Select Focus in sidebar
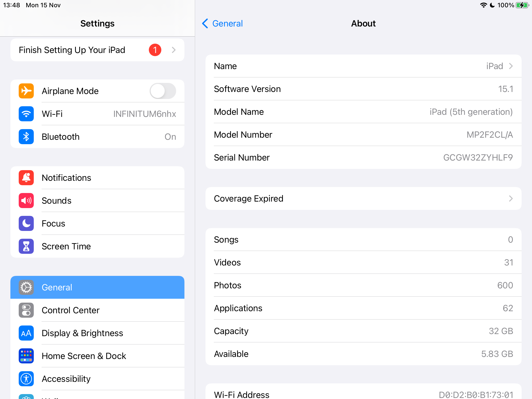The width and height of the screenshot is (532, 399). 97,223
